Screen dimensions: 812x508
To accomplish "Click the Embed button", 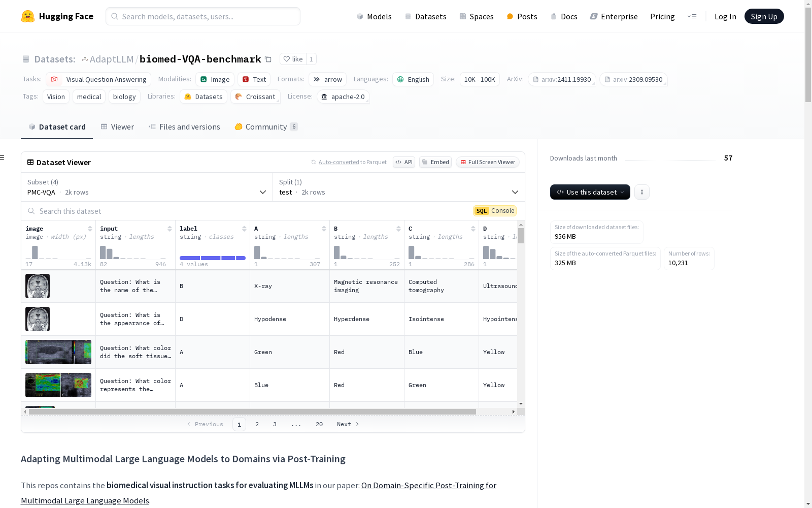I will coord(435,162).
